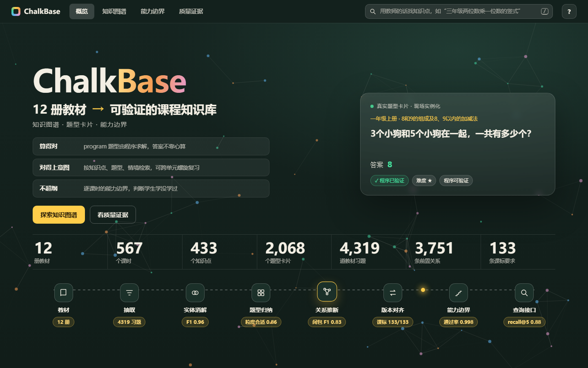
Task: Click the 3,751 条前置关系 statistic
Action: [443, 252]
